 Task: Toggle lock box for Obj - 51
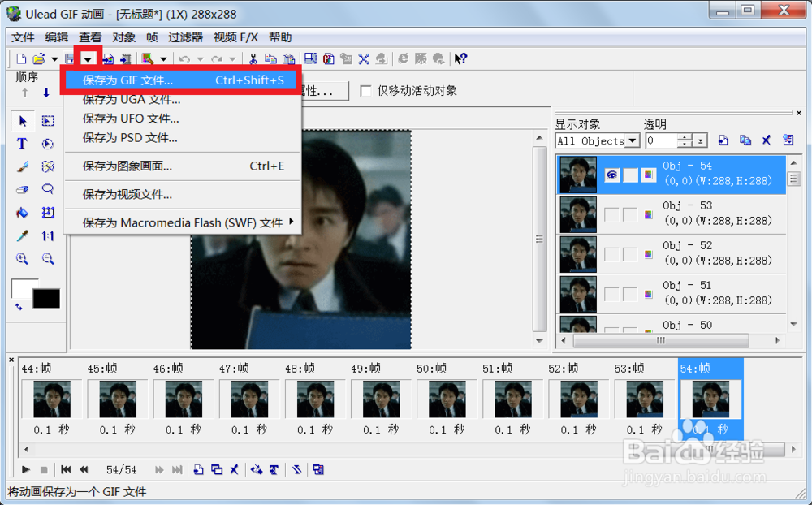pos(630,294)
